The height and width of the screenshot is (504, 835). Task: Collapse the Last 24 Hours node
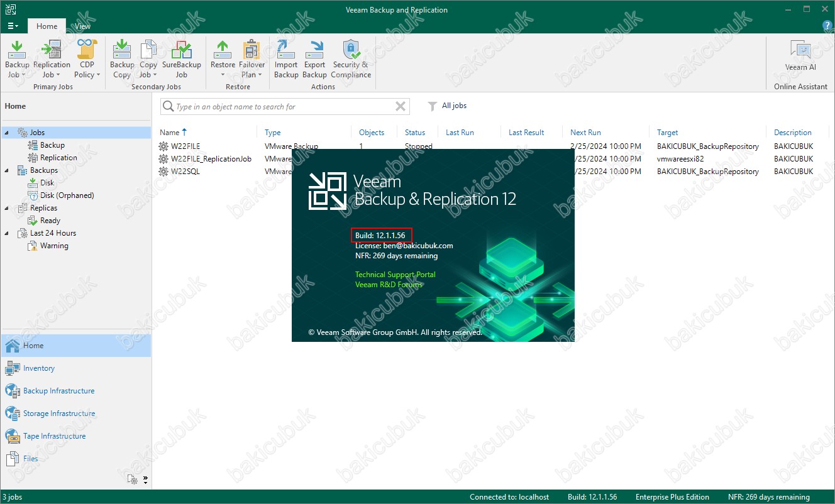click(x=7, y=233)
